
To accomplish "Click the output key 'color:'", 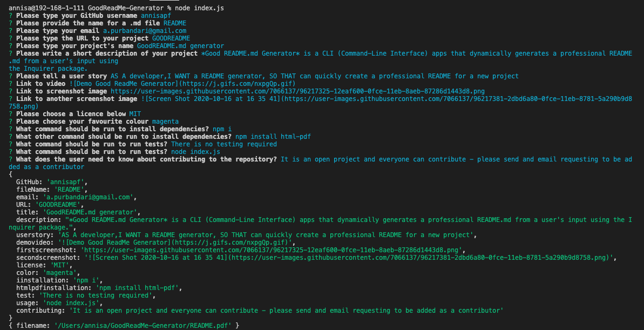I will pos(26,273).
